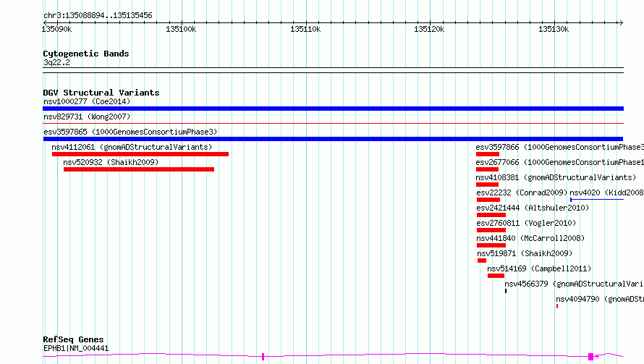Click the red bar under esv2421444
The width and height of the screenshot is (644, 364).
coord(491,215)
